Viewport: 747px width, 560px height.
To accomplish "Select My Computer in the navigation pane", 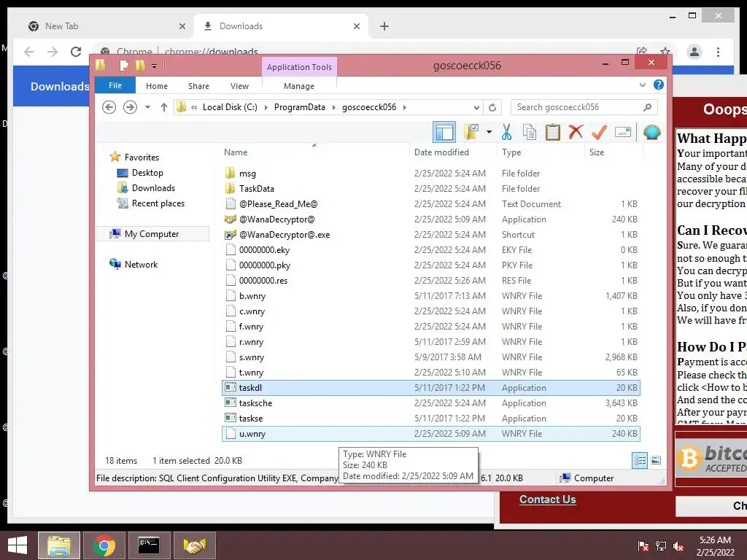I will click(152, 234).
